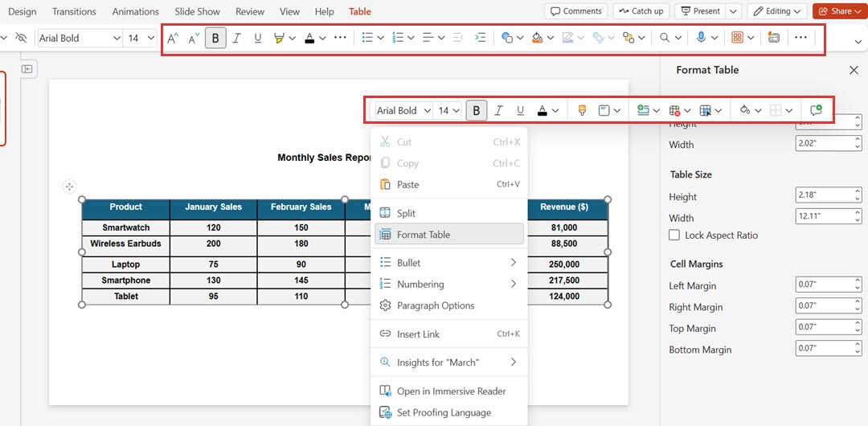The height and width of the screenshot is (426, 868).
Task: Click the Comments button
Action: [x=575, y=11]
